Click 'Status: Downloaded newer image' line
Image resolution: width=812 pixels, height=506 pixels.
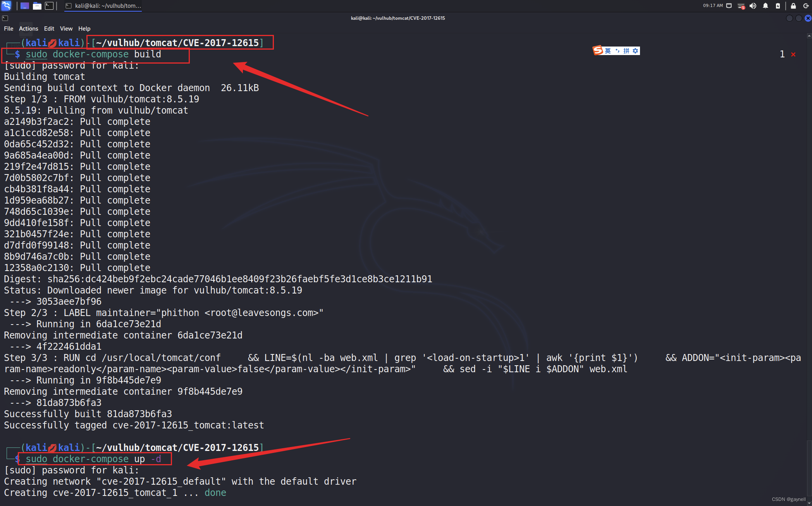tap(153, 290)
